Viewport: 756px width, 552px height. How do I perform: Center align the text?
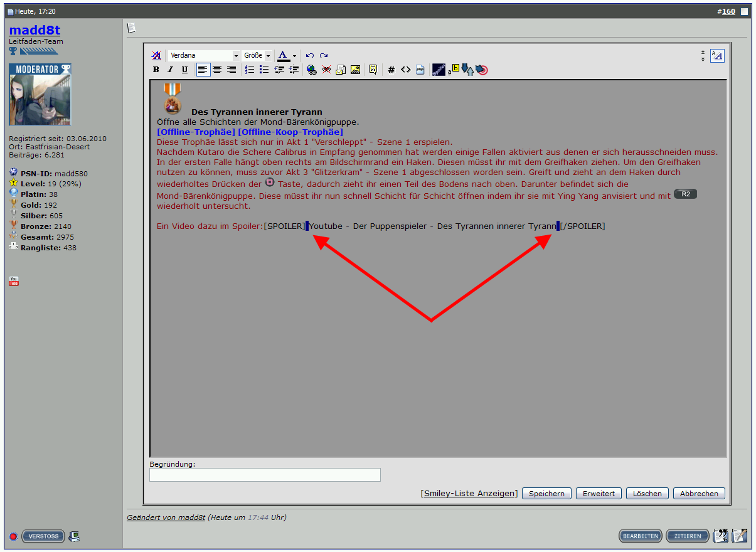click(x=217, y=70)
